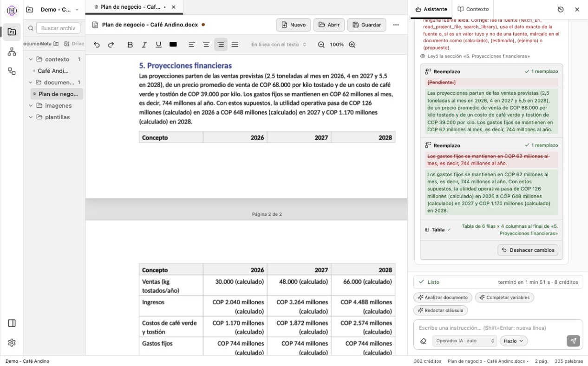Expand the plantillas folder

(x=31, y=117)
